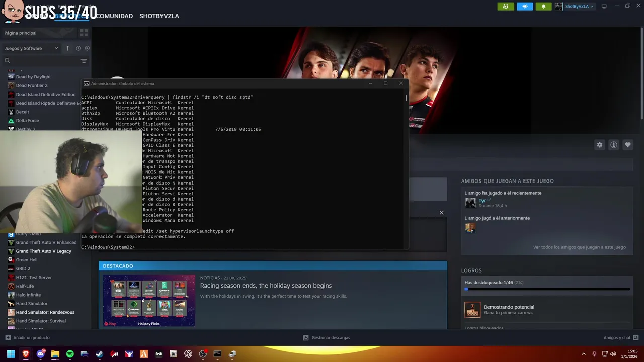The height and width of the screenshot is (362, 644).
Task: Show hidden system tray icons
Action: (x=584, y=354)
